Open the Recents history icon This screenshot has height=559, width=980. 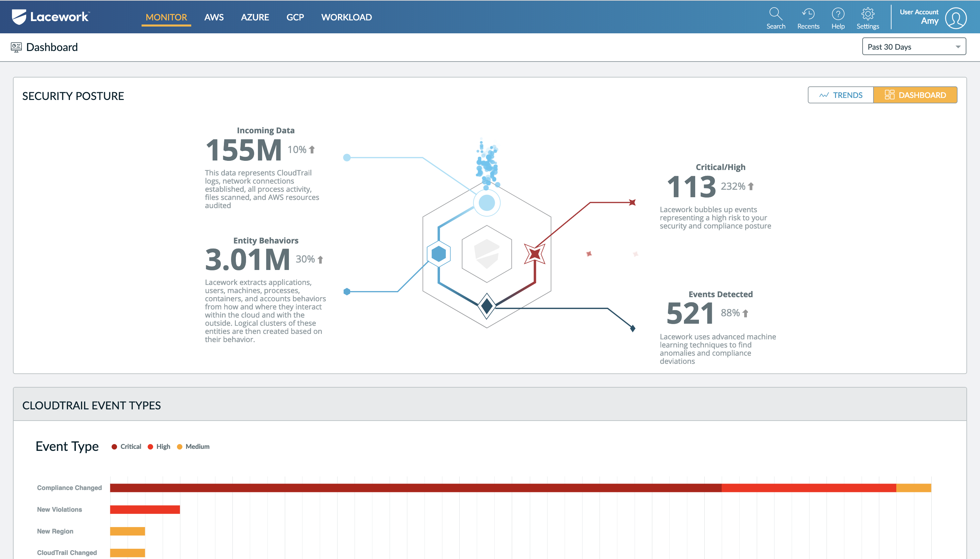click(x=808, y=14)
